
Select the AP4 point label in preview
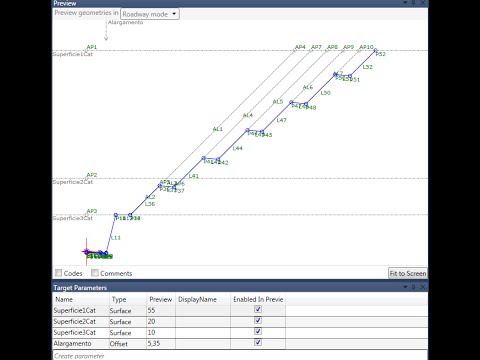coord(300,47)
